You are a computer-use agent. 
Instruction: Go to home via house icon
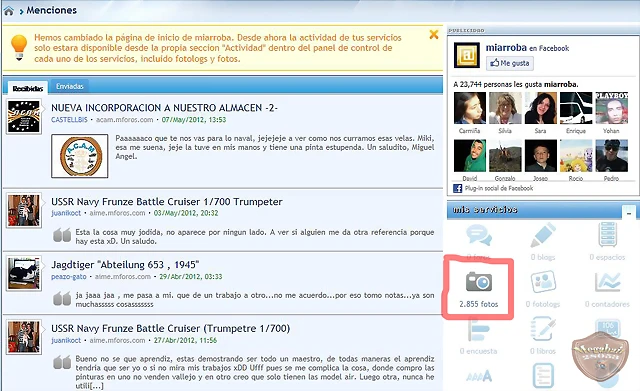tap(9, 11)
